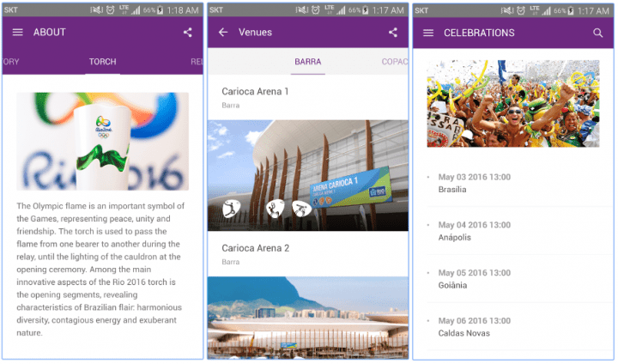Switch to the partially visible COPAC tab
The width and height of the screenshot is (618, 364).
pyautogui.click(x=395, y=62)
